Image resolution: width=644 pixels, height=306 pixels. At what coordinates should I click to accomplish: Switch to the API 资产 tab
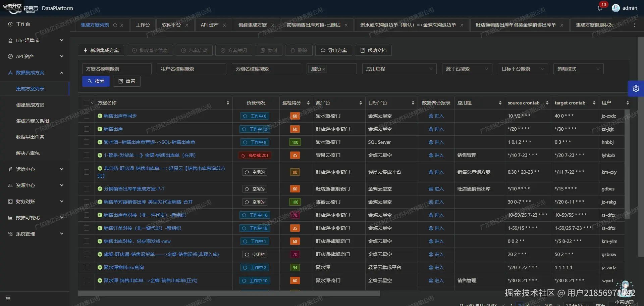click(209, 25)
